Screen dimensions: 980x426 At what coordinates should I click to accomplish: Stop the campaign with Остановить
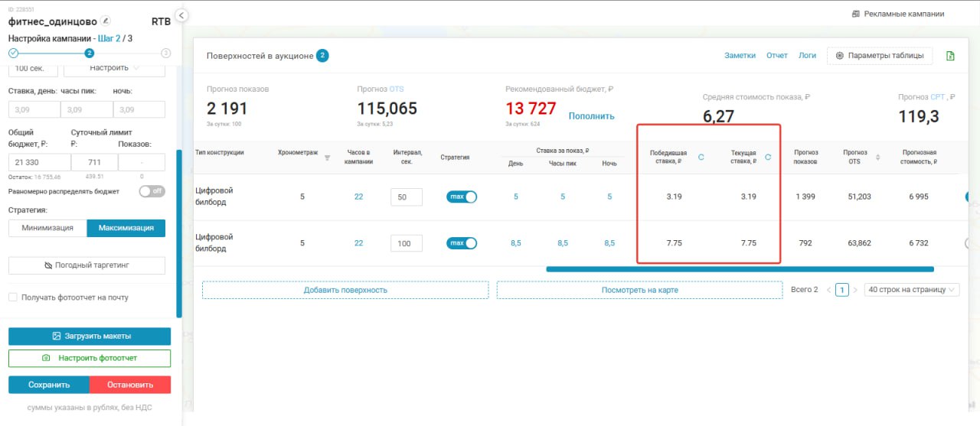click(x=130, y=385)
